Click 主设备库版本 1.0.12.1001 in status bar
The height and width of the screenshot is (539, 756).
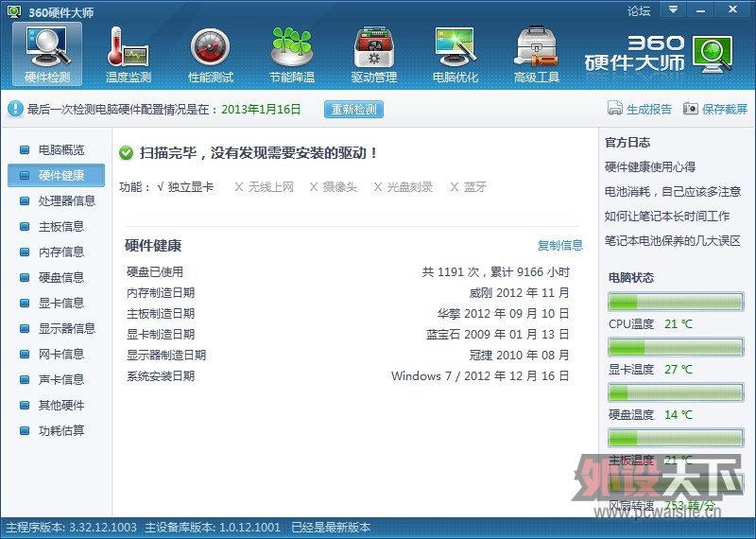click(213, 527)
